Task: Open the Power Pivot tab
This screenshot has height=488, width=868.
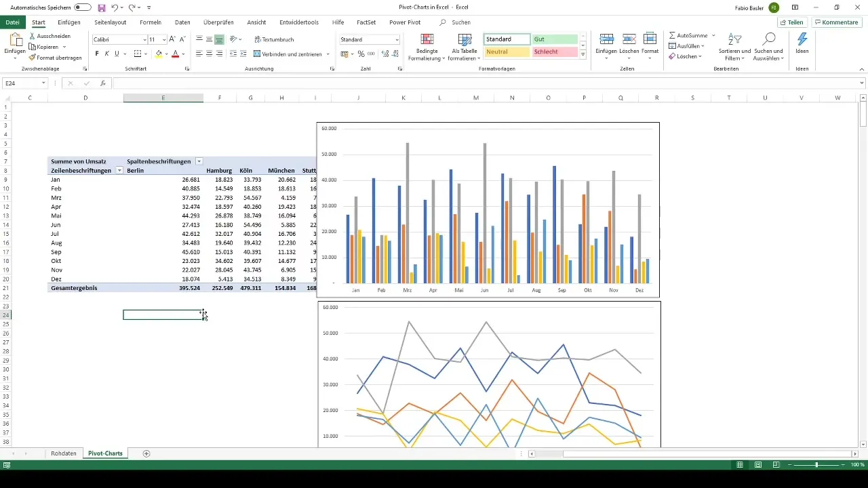Action: pos(405,22)
